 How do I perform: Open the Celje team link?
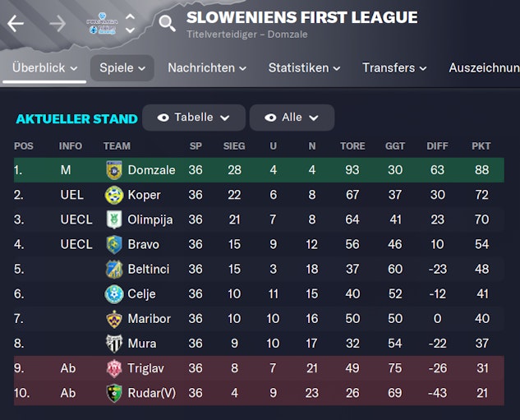pos(141,293)
